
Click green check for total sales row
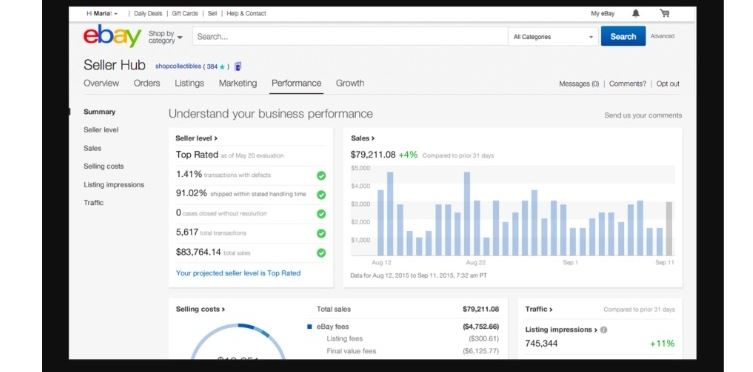point(321,252)
